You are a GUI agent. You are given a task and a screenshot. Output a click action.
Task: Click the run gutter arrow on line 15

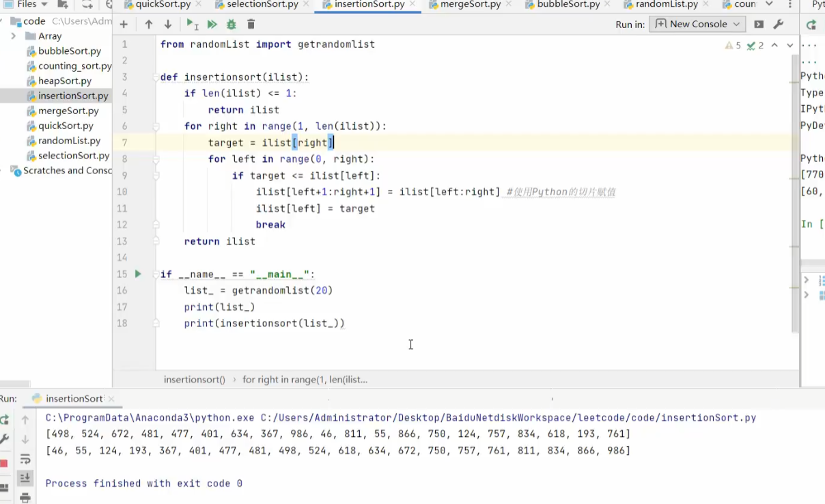click(x=138, y=274)
